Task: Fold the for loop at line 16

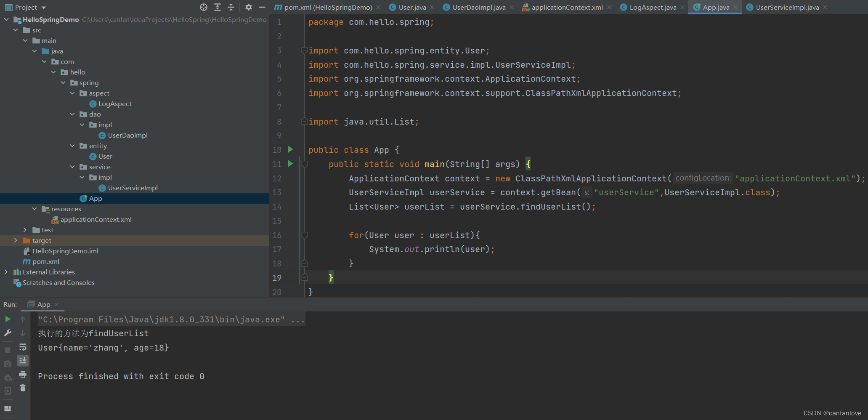Action: click(x=305, y=235)
